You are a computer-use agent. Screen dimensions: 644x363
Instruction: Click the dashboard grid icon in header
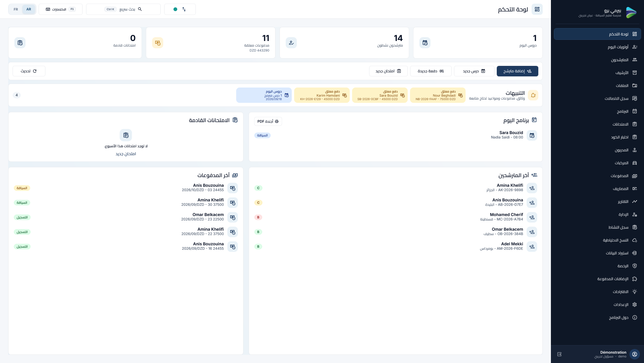(x=537, y=9)
